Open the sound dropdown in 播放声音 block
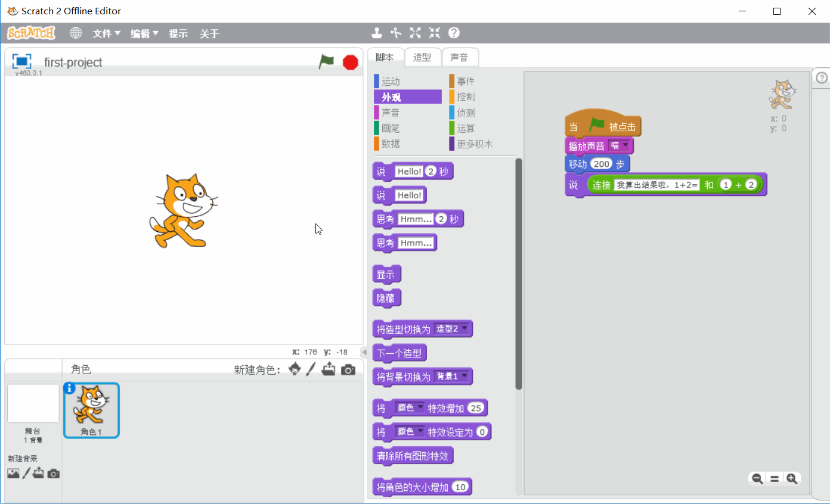 pos(625,145)
